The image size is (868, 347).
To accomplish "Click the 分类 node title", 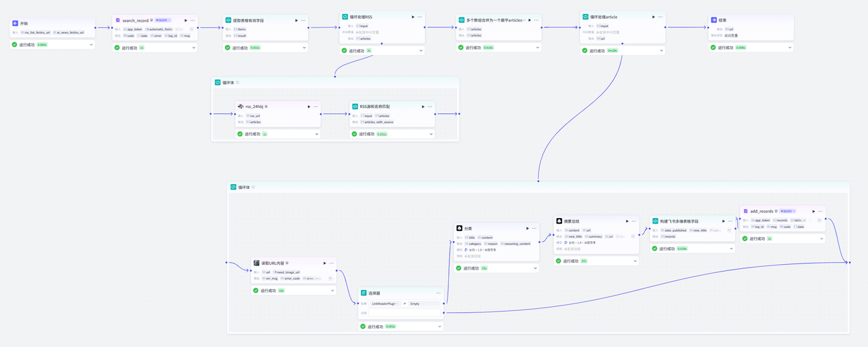I will (x=468, y=229).
